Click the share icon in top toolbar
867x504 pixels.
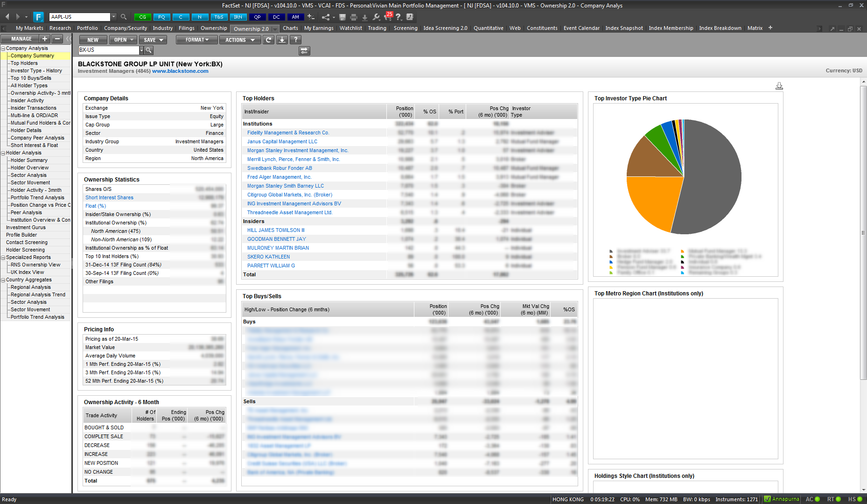point(326,17)
